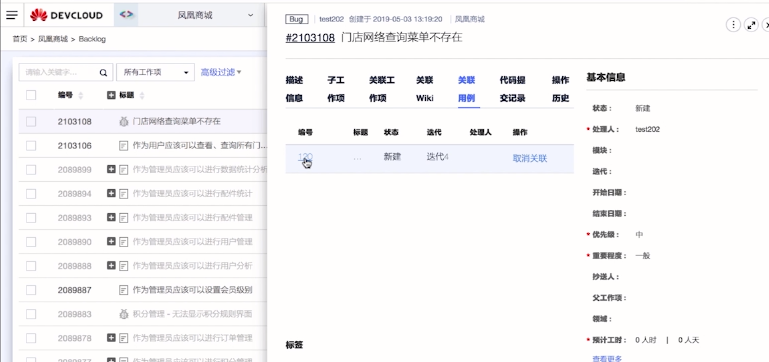The height and width of the screenshot is (362, 769).
Task: Click story icon of row 2089887
Action: pyautogui.click(x=124, y=290)
